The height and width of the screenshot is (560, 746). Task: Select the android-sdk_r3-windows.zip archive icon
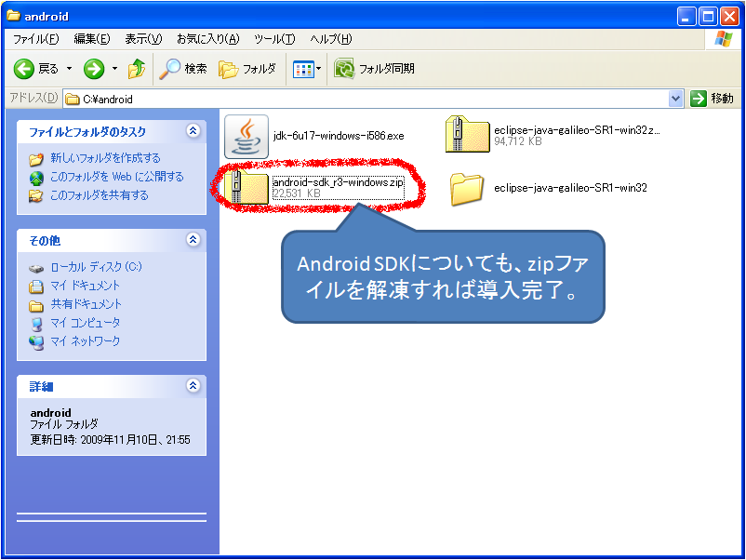(246, 188)
